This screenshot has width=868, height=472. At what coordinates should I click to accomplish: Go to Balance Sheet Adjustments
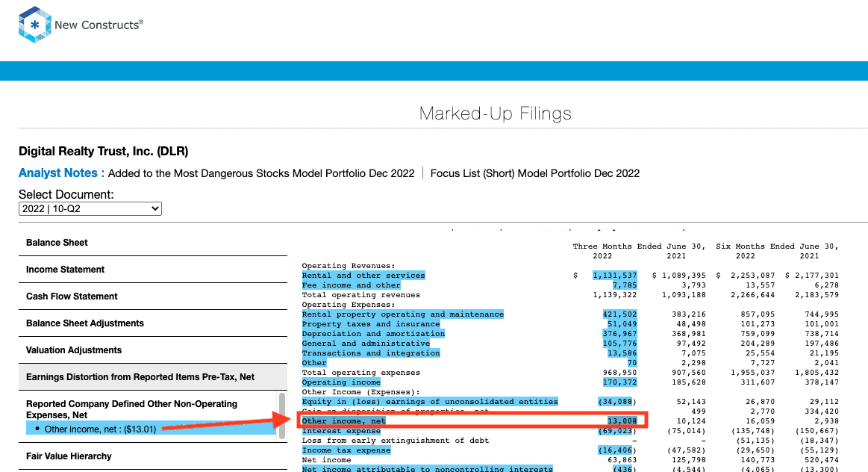click(153, 323)
